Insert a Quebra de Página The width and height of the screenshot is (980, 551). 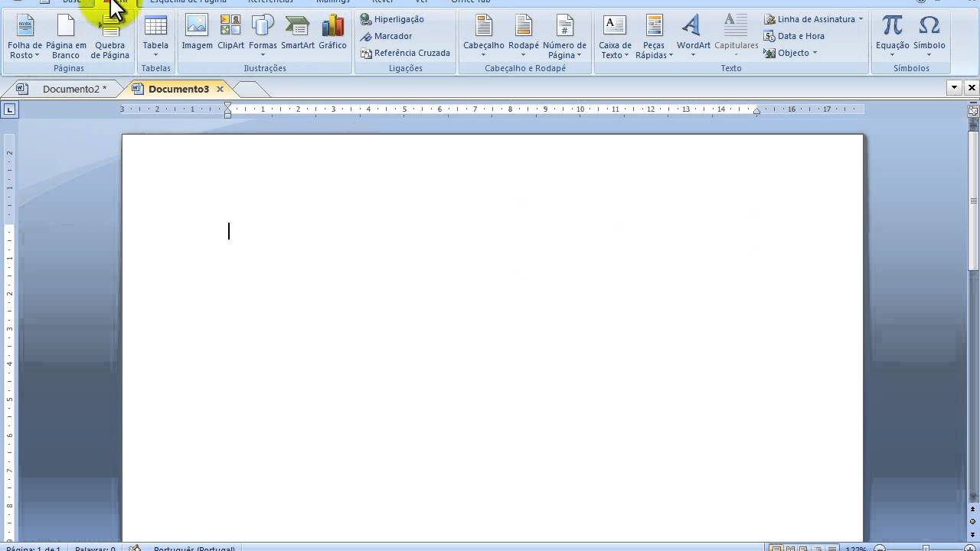(x=110, y=37)
